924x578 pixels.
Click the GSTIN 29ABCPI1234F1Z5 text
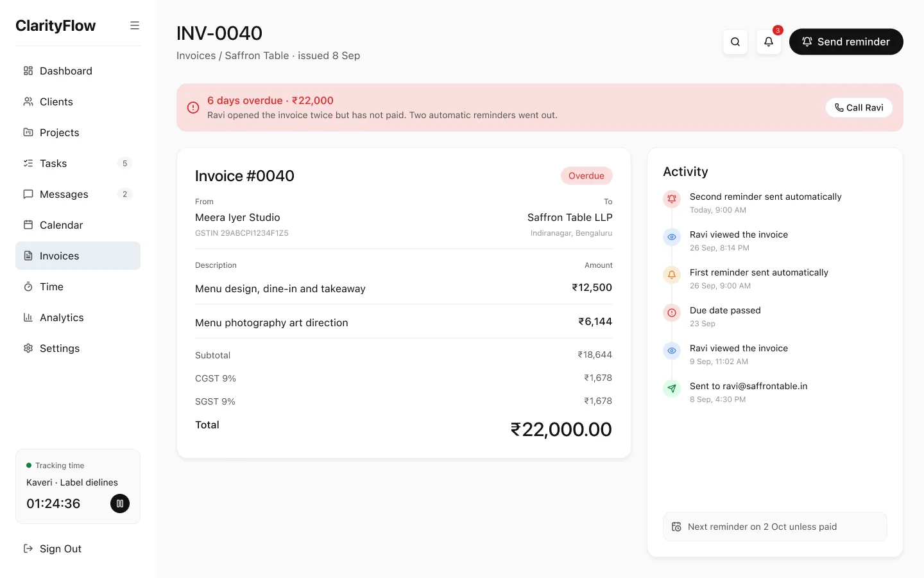click(242, 233)
